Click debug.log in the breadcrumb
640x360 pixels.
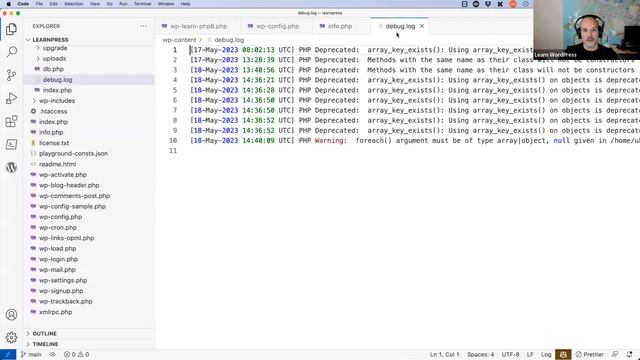[229, 40]
